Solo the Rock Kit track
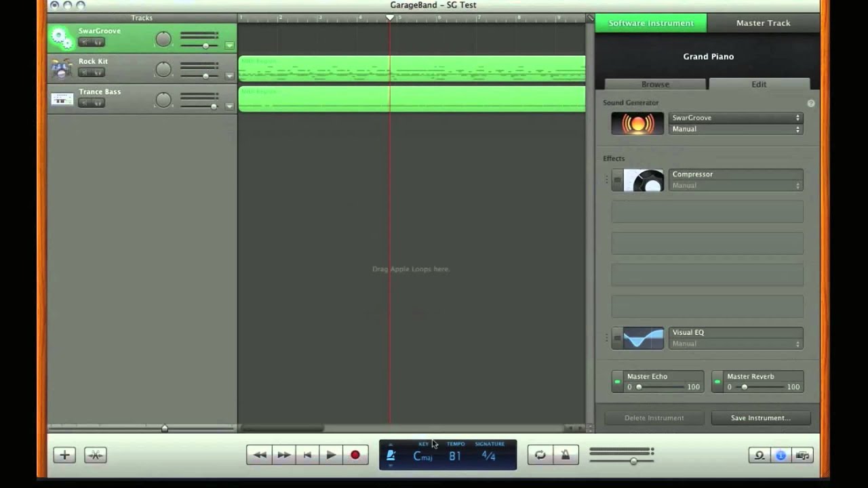868x488 pixels. (98, 73)
